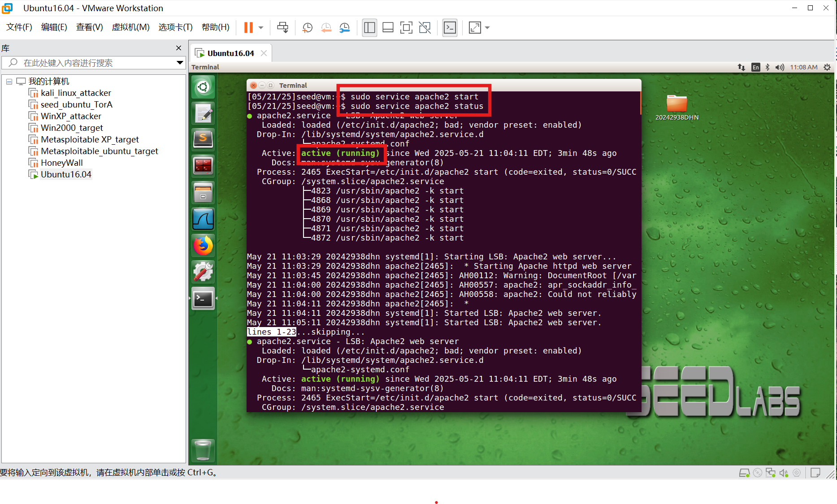
Task: Focus the library search input field
Action: (94, 63)
